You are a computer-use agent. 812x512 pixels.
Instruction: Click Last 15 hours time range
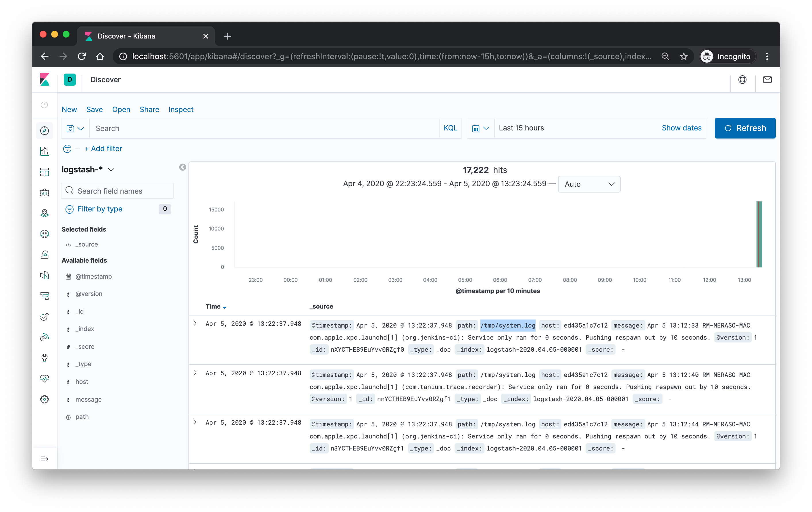click(521, 128)
